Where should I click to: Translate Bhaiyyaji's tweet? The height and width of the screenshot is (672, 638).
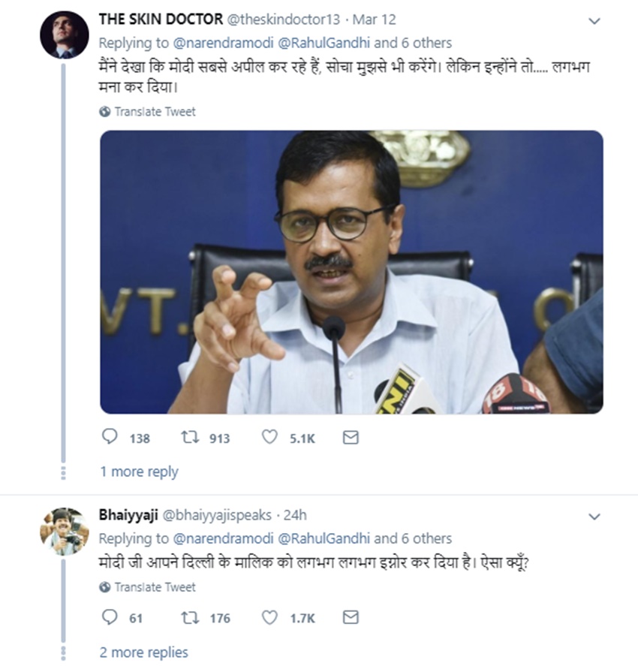(155, 587)
